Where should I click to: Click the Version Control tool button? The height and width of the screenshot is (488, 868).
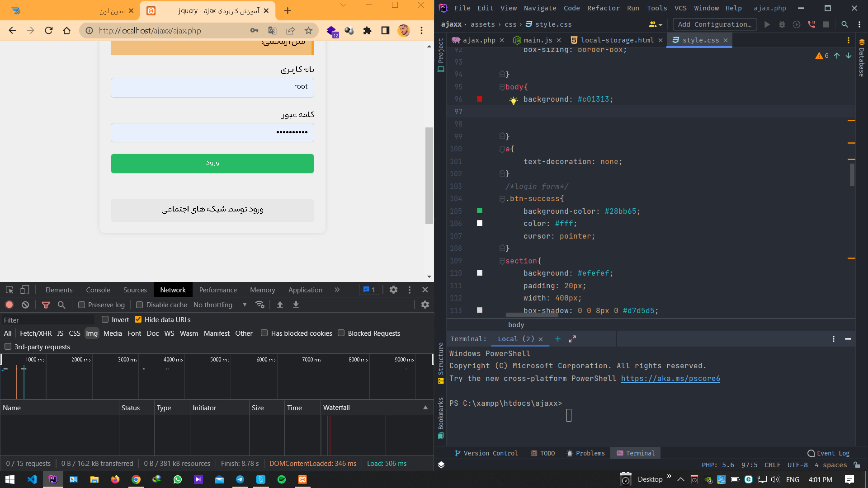tap(486, 453)
